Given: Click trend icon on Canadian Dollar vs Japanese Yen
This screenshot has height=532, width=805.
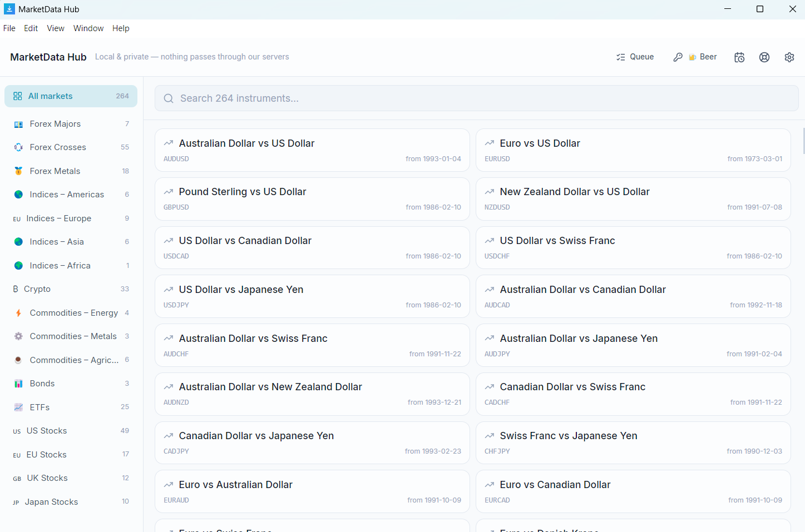Looking at the screenshot, I should (169, 436).
